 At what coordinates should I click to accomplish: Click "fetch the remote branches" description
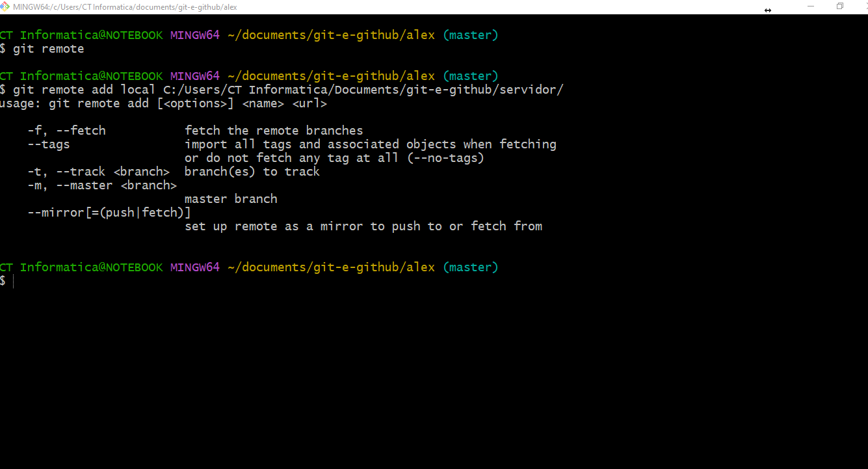tap(274, 131)
